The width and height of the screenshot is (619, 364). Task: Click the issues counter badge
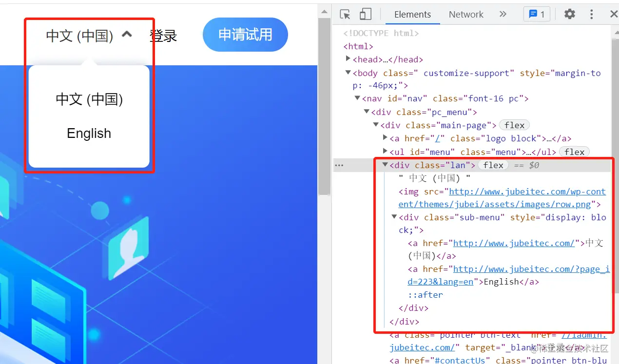[537, 14]
